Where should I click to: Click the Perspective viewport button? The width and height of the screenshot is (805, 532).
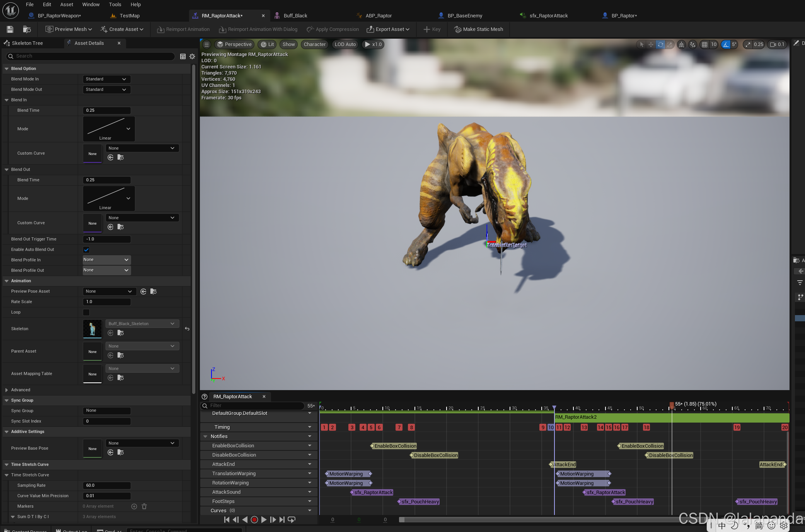[234, 44]
